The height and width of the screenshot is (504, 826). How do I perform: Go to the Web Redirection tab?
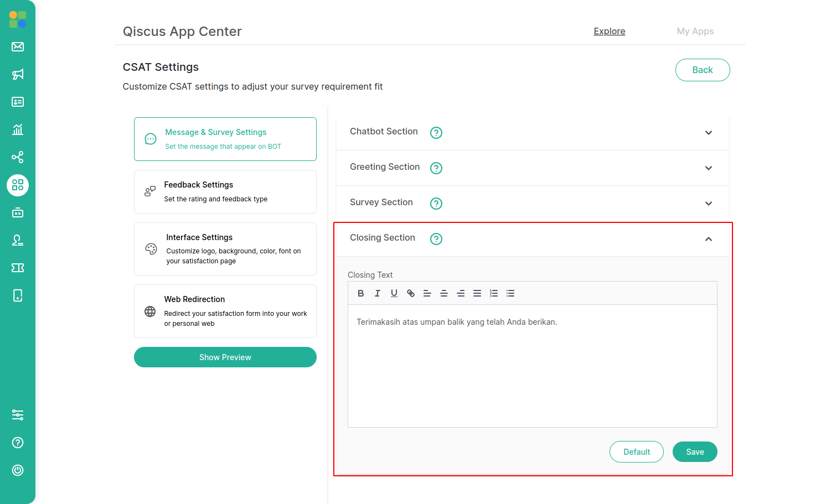tap(225, 311)
